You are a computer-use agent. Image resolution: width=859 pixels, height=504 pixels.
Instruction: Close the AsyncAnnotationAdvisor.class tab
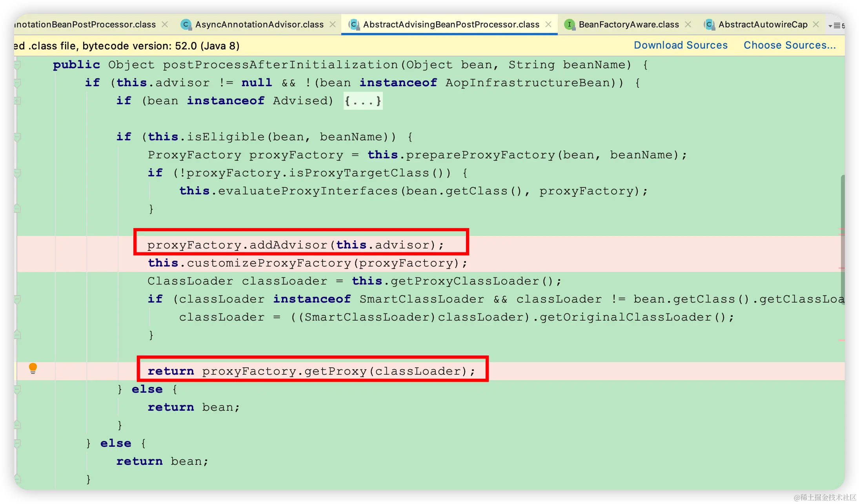(333, 24)
